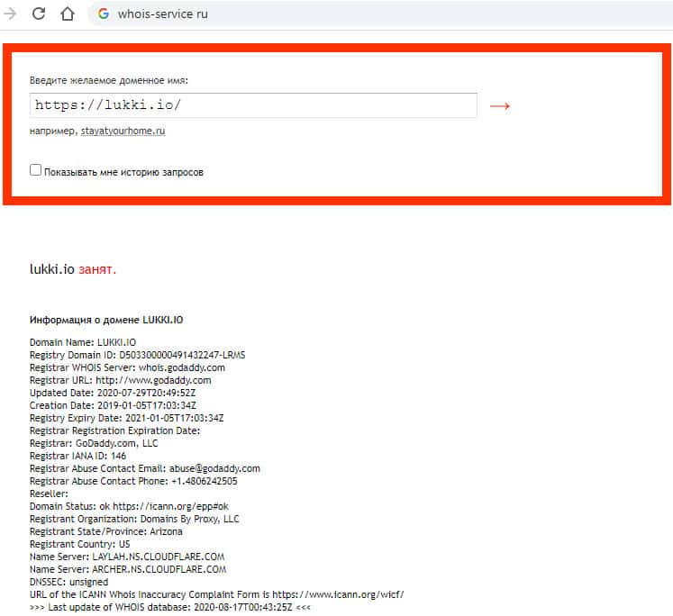Select the Registry Domain ID line
673x616 pixels.
coord(137,355)
